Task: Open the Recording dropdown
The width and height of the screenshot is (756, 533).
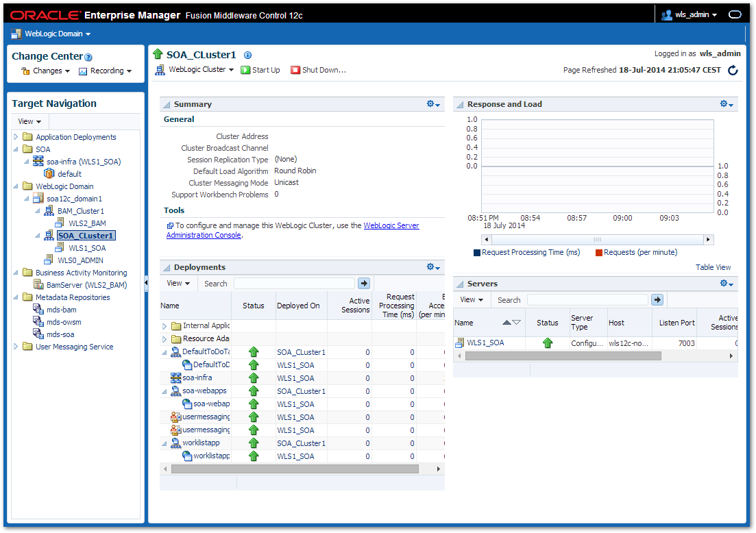Action: [106, 71]
